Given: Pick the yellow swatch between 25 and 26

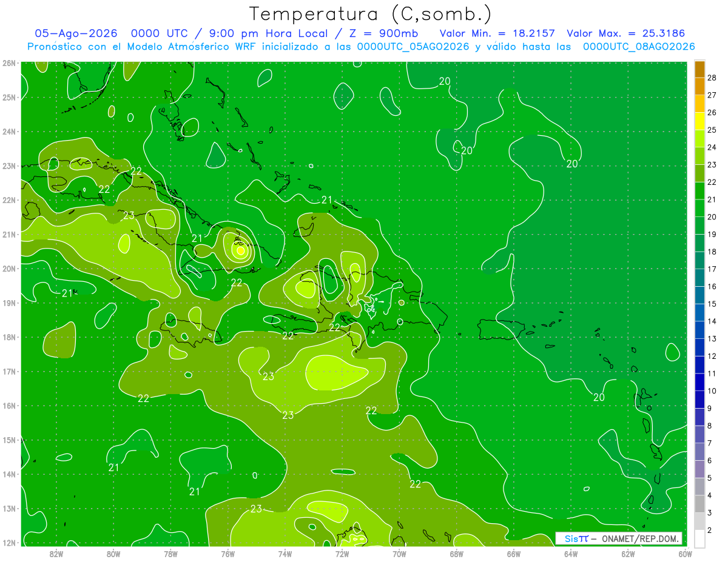Looking at the screenshot, I should (699, 121).
